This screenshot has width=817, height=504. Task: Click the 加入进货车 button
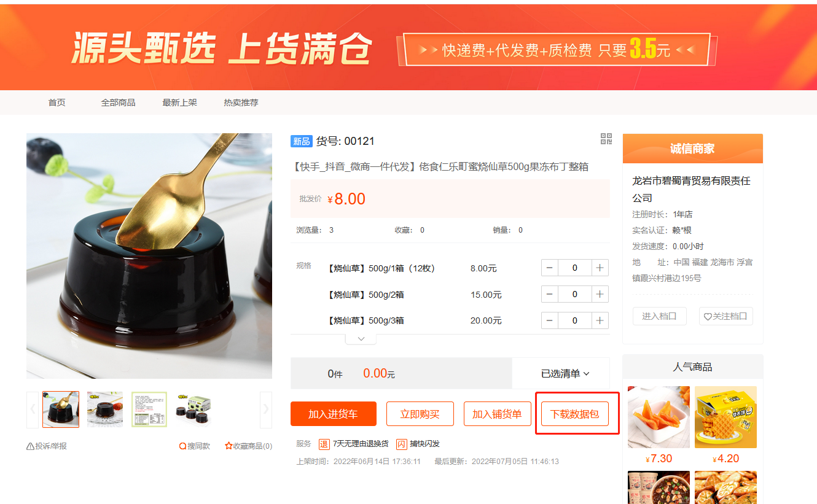pyautogui.click(x=334, y=414)
